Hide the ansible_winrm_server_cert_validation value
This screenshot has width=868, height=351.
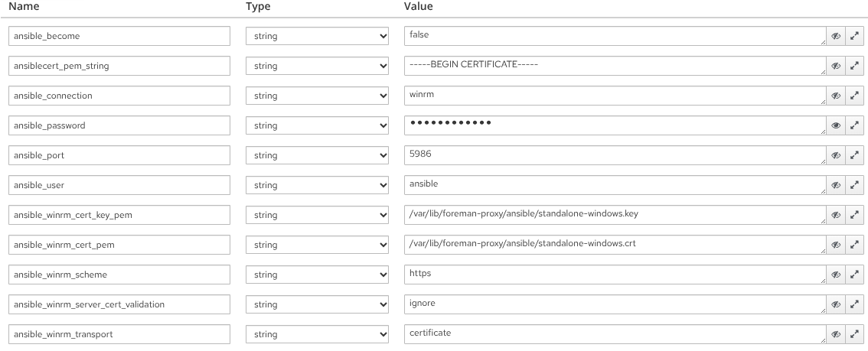[x=836, y=304]
